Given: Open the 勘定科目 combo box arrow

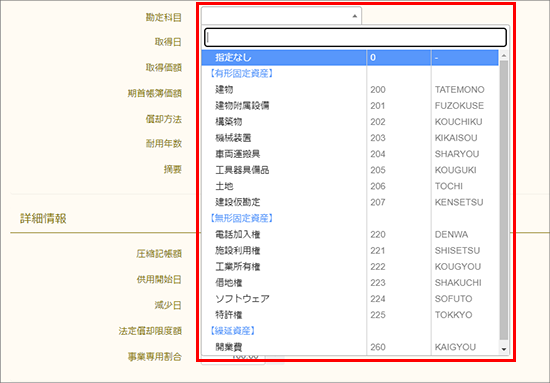Looking at the screenshot, I should [355, 16].
